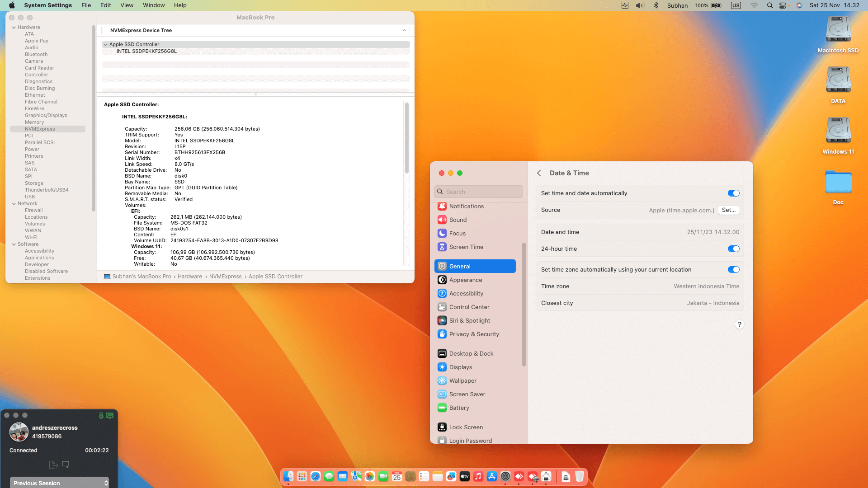Click the AnyDesk file transfer icon
The width and height of the screenshot is (868, 488).
53,465
